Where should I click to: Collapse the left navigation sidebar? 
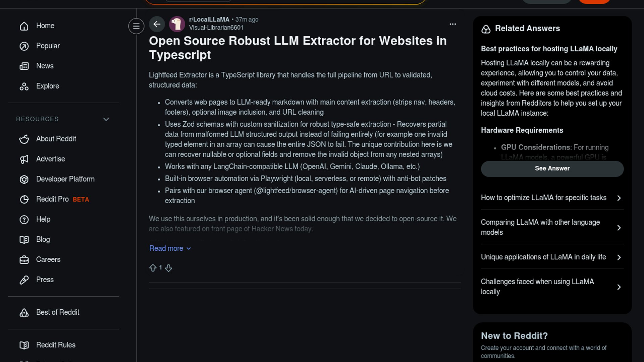136,26
